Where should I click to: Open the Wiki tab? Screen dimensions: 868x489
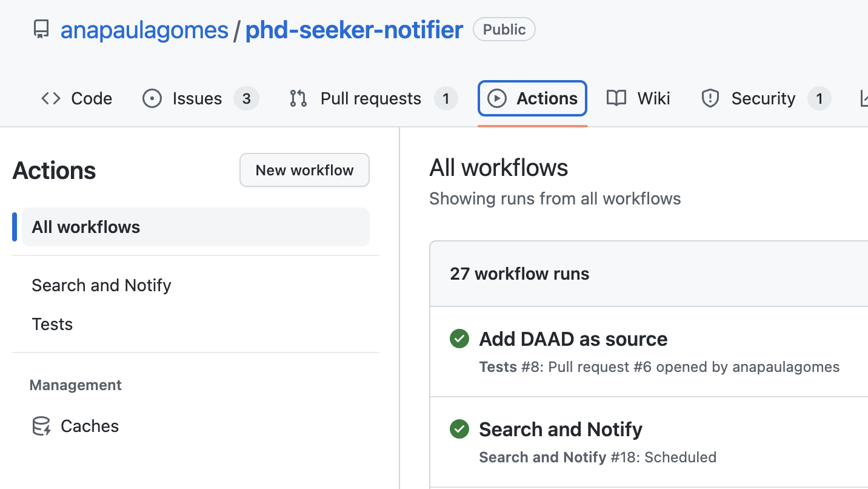click(x=638, y=98)
